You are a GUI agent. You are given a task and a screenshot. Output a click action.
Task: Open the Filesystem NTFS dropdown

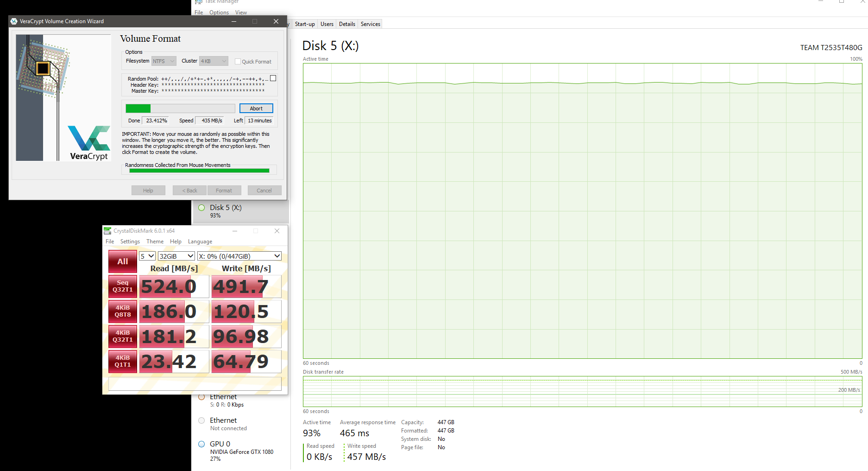(x=164, y=61)
